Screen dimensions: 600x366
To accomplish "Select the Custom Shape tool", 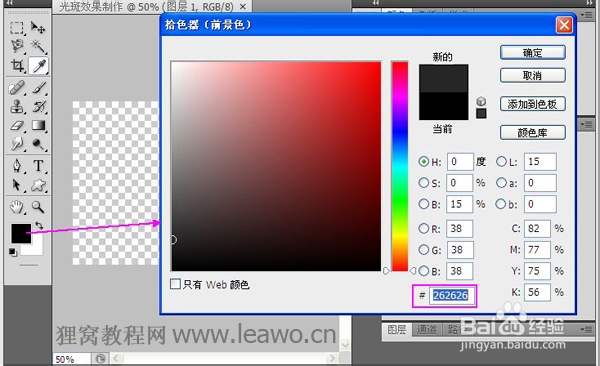I will click(x=38, y=185).
